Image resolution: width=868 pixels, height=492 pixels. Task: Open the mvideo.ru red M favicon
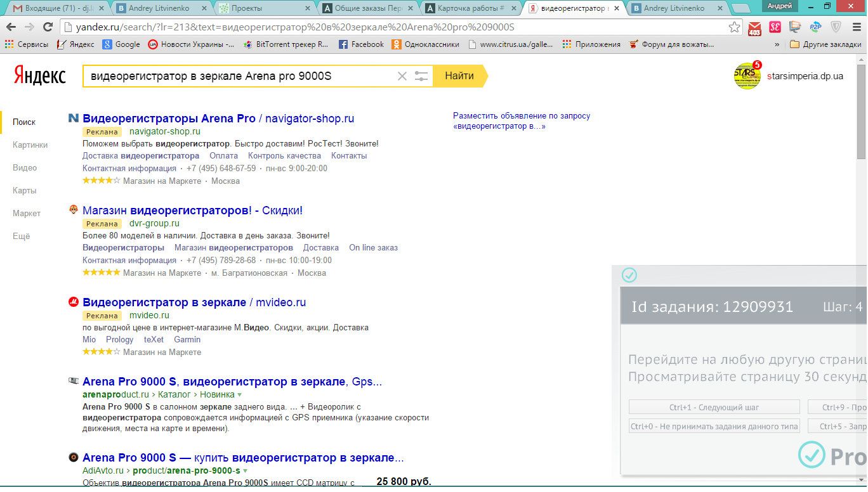click(x=74, y=302)
